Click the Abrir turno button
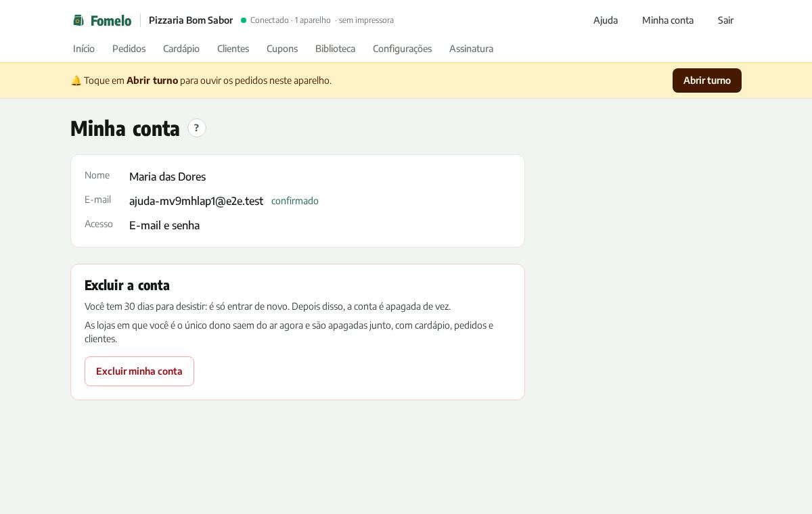 tap(707, 80)
